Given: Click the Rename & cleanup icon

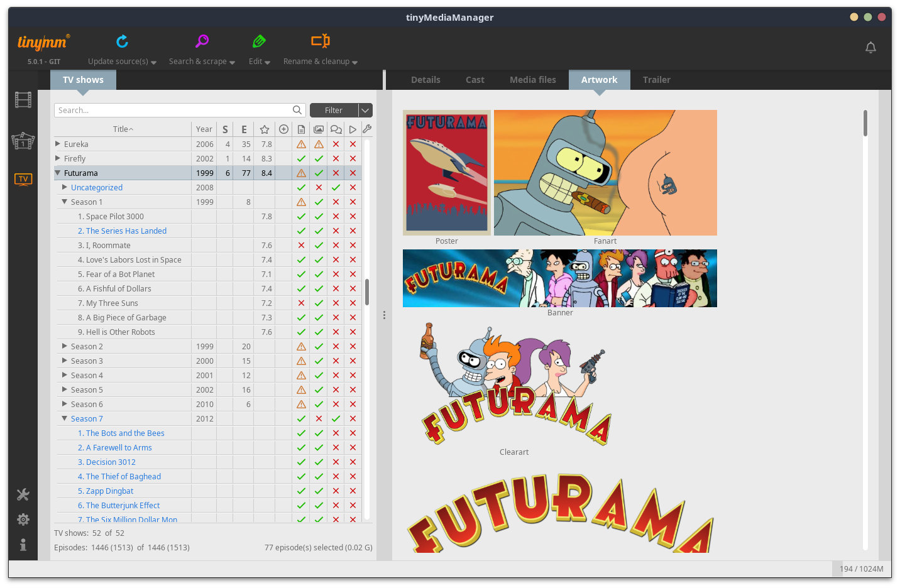Looking at the screenshot, I should point(320,41).
